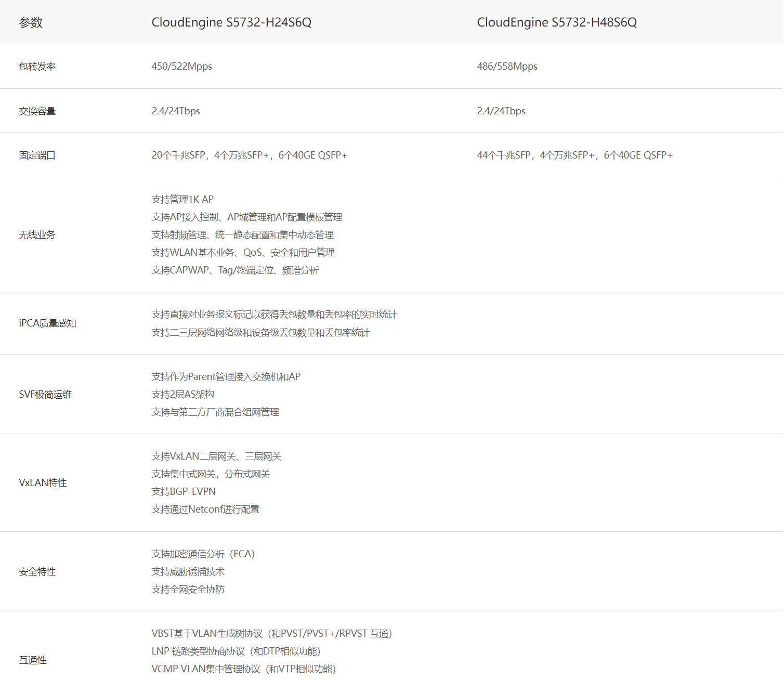The height and width of the screenshot is (680, 784).
Task: Click the 支持加密通信分析（ECA）line
Action: (203, 554)
